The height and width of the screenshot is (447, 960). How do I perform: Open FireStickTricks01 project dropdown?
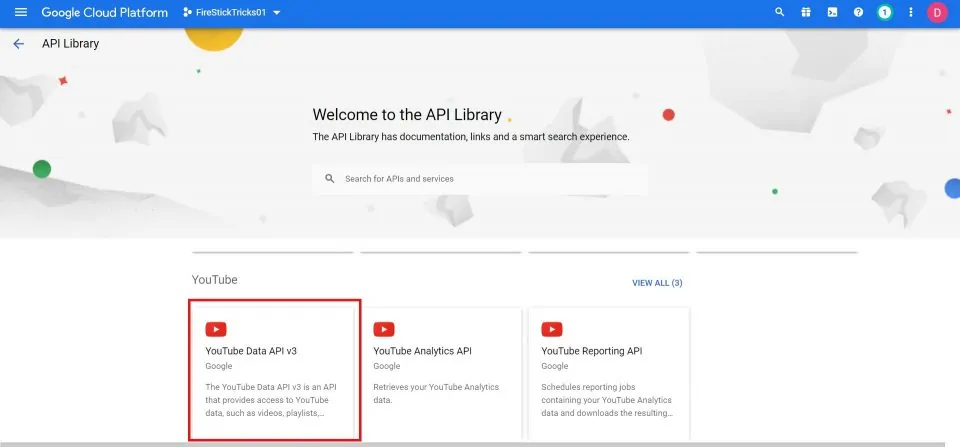coord(232,12)
